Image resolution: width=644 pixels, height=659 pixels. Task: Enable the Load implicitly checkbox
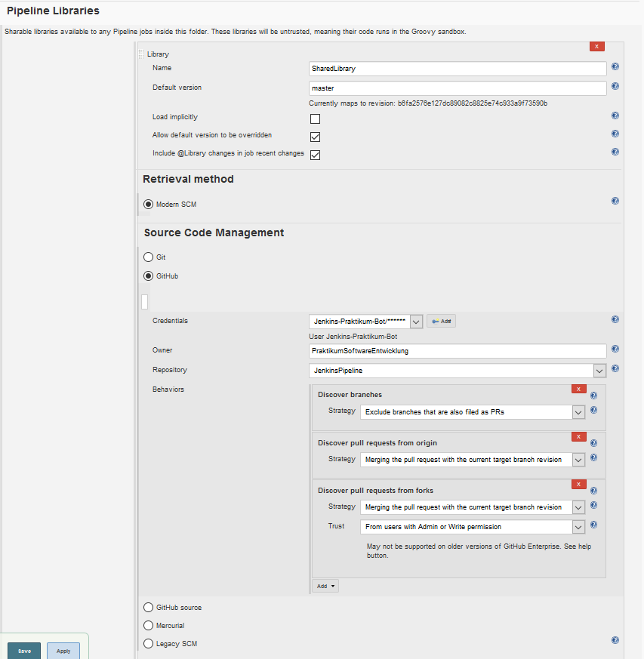coord(315,119)
